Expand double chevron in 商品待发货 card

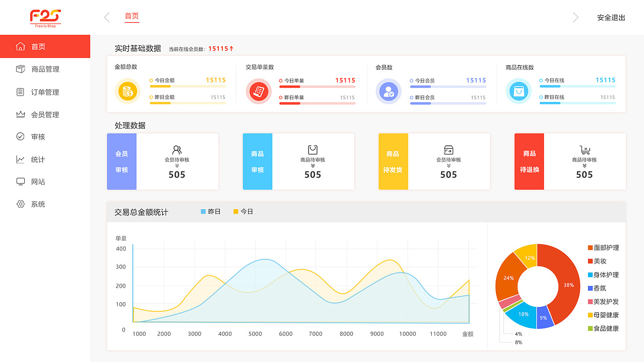(x=449, y=166)
